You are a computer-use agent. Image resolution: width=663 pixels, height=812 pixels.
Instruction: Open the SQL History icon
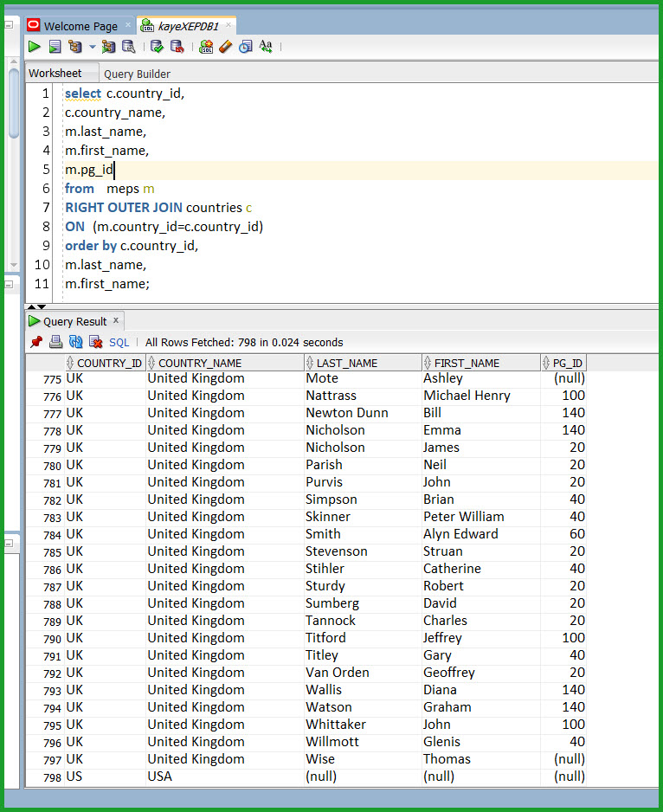tap(246, 47)
